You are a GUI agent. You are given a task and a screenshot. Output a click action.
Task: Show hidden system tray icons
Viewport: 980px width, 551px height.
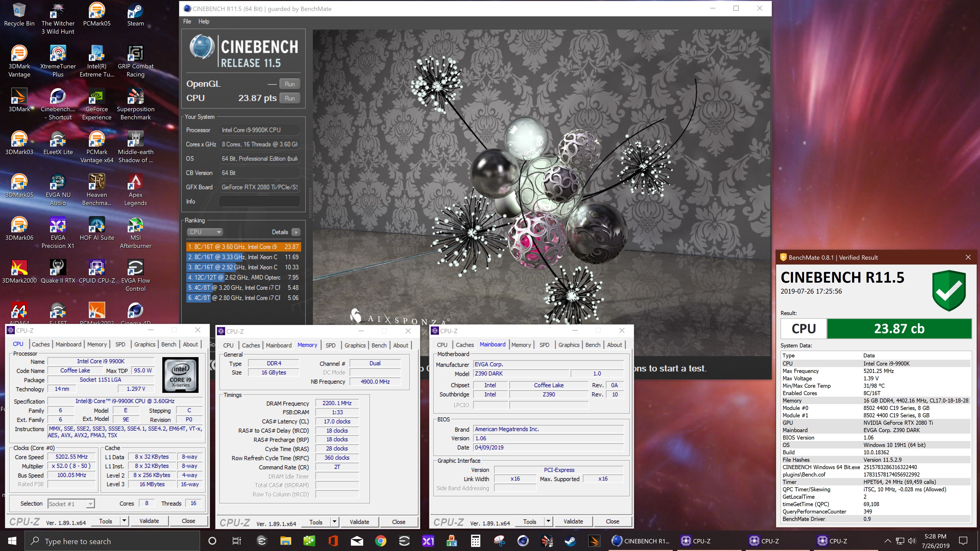(888, 541)
